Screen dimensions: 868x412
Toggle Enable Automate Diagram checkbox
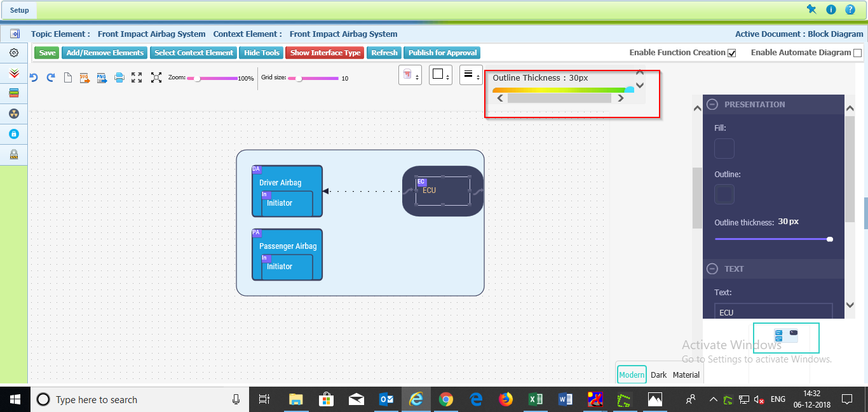858,53
